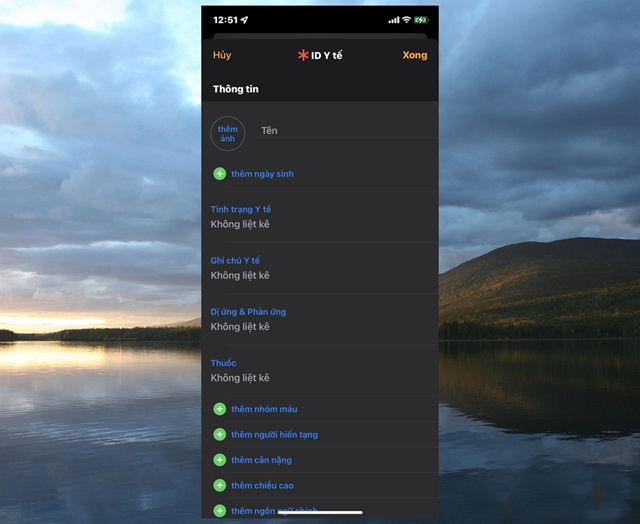Viewport: 640px width, 524px height.
Task: Tap the location arrow status icon
Action: [x=244, y=20]
